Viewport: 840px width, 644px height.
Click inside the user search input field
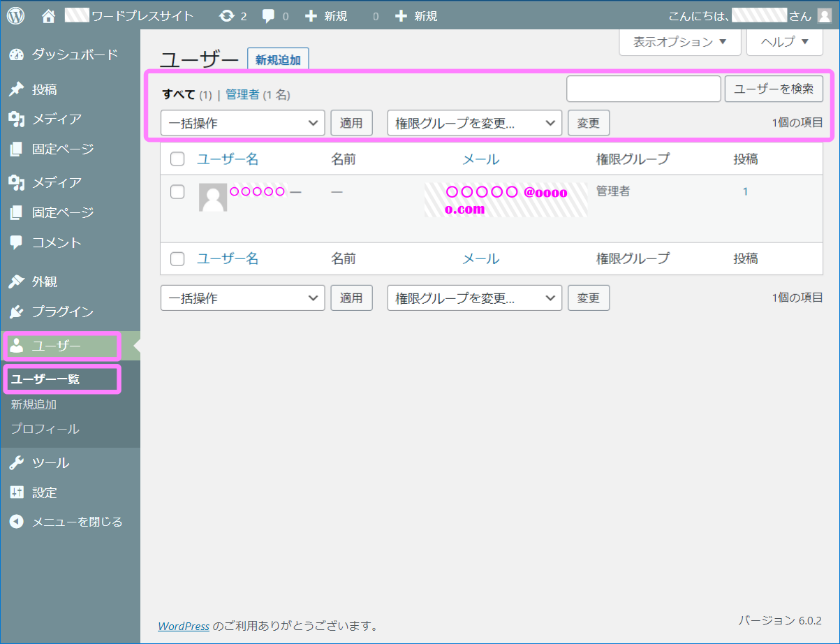click(642, 89)
